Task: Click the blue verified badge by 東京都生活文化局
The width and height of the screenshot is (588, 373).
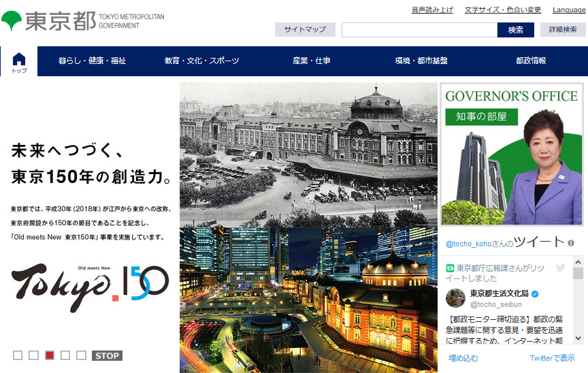Action: [x=535, y=293]
